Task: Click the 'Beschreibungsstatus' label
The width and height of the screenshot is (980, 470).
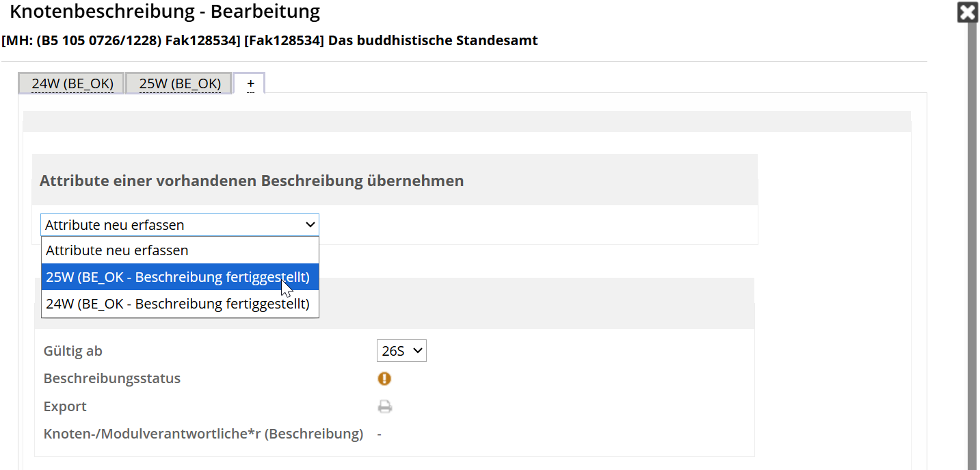Action: (112, 378)
